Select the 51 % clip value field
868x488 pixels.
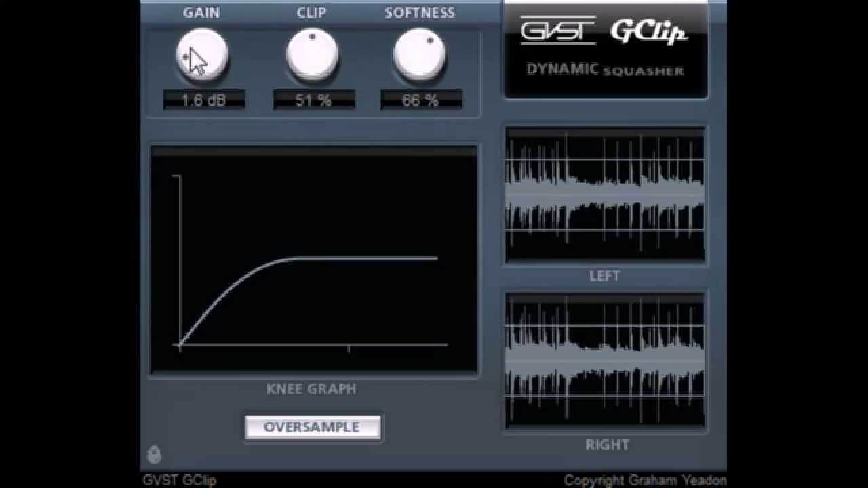314,100
